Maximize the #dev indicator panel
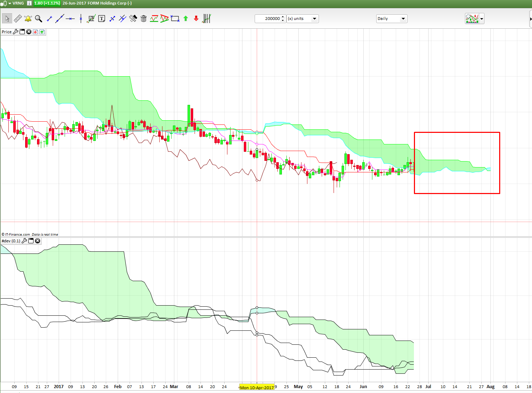532x393 pixels. click(x=31, y=241)
